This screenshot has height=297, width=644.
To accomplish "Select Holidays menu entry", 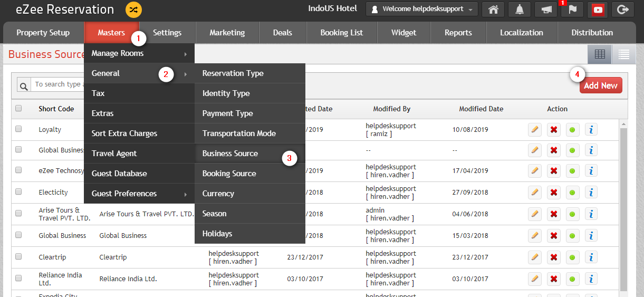I will point(250,234).
